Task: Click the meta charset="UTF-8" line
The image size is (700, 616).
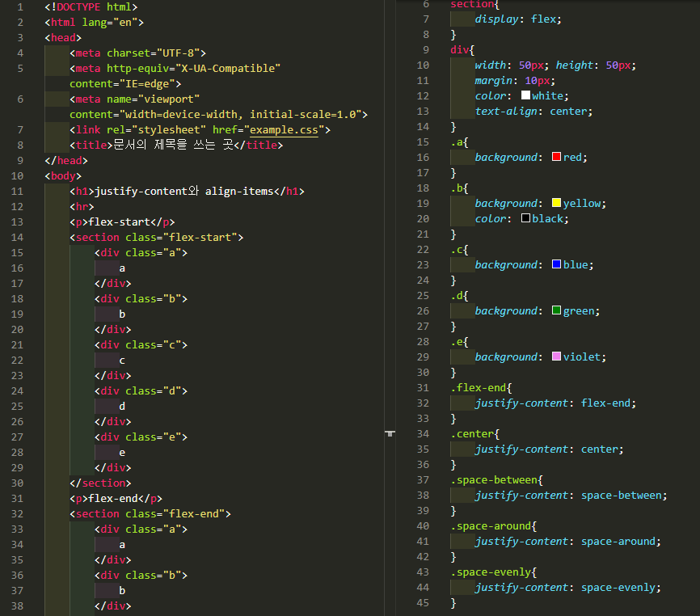Action: click(137, 53)
